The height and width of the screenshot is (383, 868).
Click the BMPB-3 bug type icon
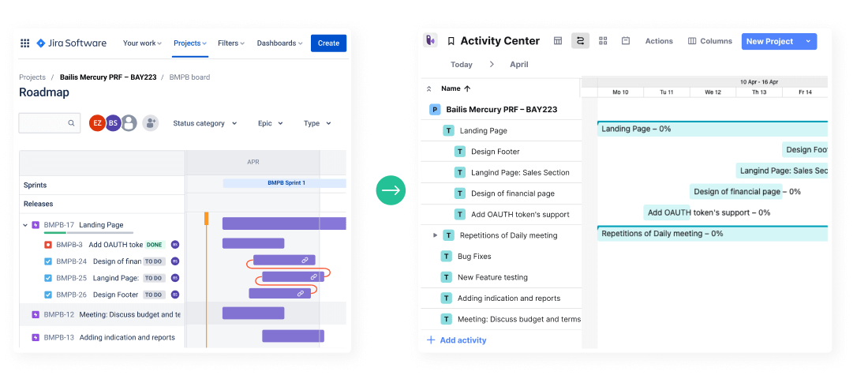coord(47,245)
